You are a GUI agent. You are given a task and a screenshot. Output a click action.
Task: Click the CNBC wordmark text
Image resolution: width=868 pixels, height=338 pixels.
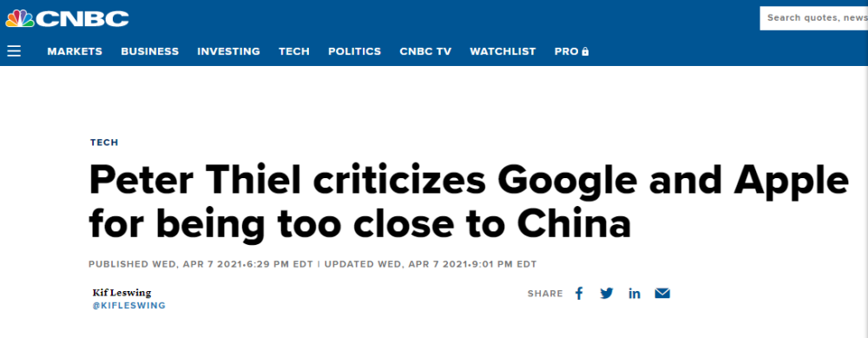tap(82, 19)
